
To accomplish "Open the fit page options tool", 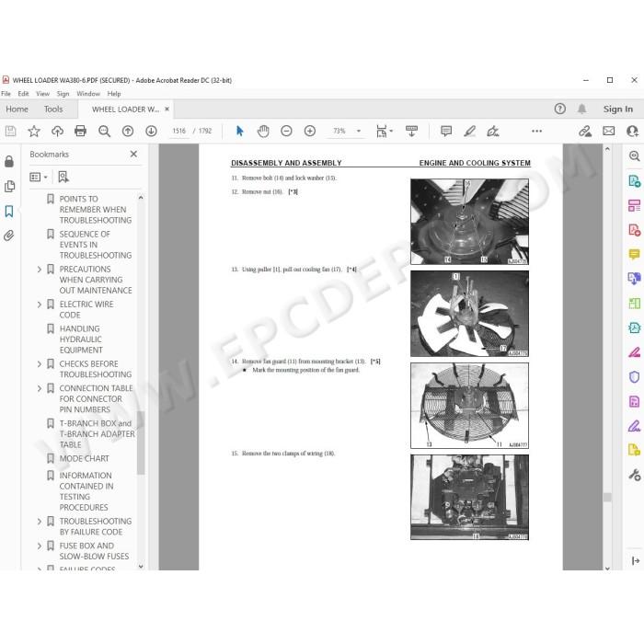I will pos(385,131).
